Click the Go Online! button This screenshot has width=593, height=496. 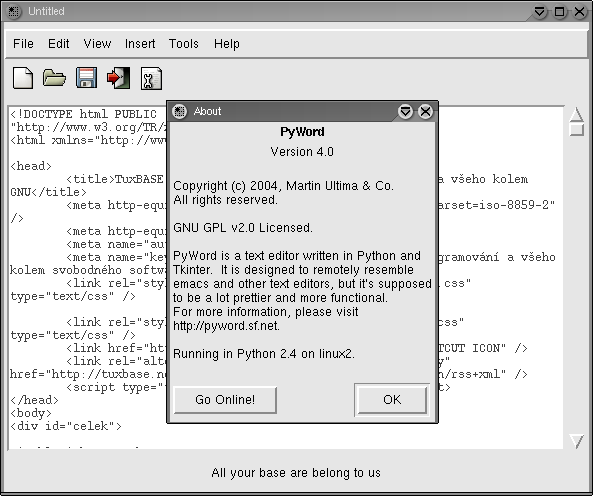tap(225, 400)
